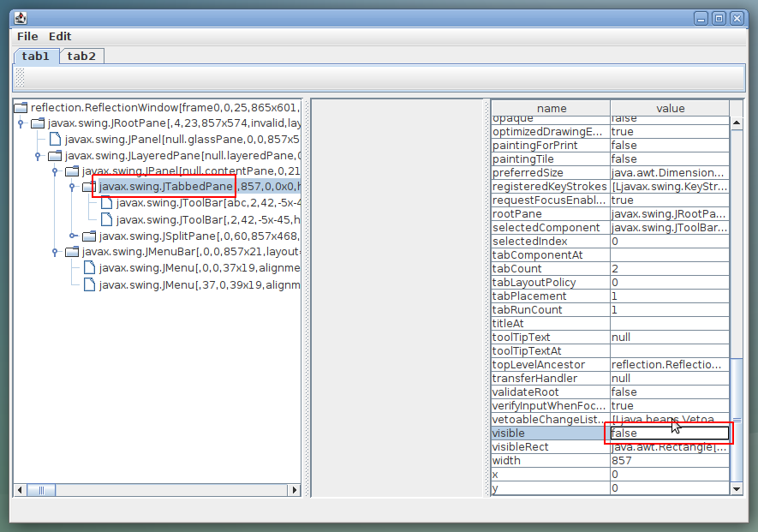Viewport: 758px width, 532px height.
Task: Click the 'tabPlacement' property name
Action: [x=528, y=296]
